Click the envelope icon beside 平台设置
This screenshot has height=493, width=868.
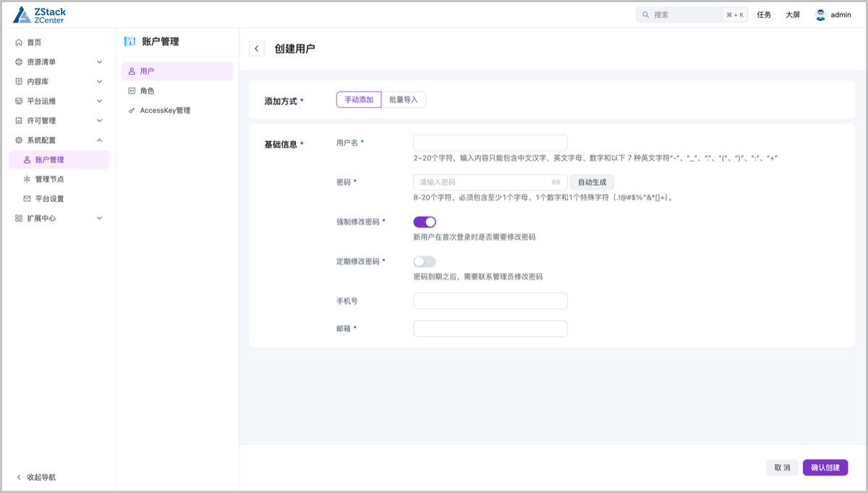[x=27, y=199]
